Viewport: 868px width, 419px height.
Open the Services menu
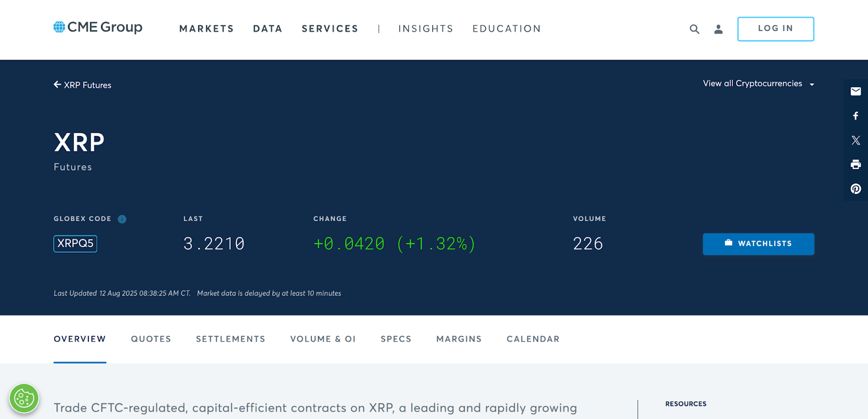click(330, 29)
